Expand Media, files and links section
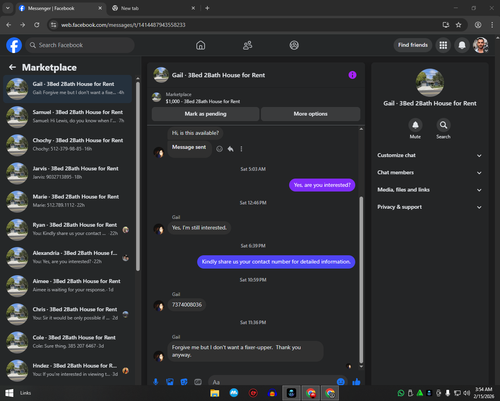500x401 pixels. pyautogui.click(x=430, y=190)
